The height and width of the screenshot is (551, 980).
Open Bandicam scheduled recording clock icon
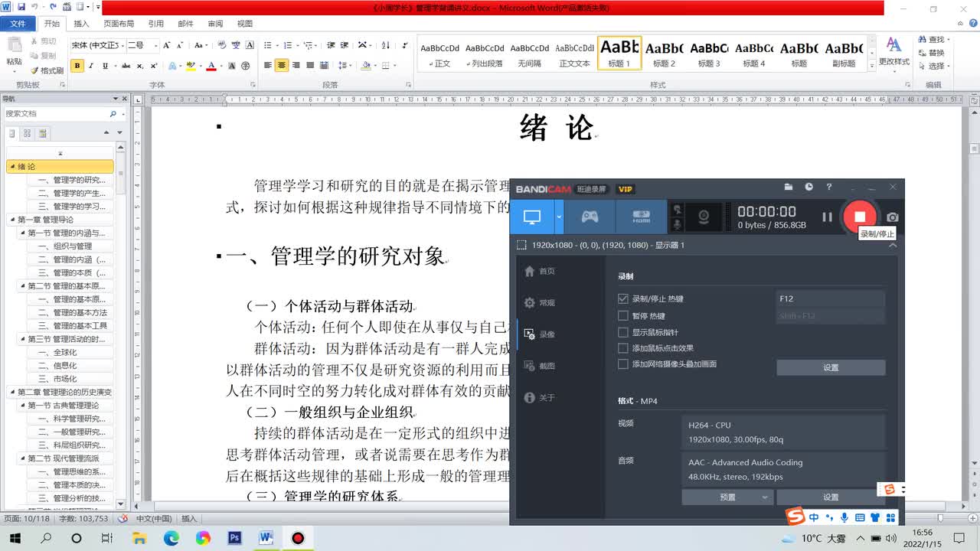(x=809, y=187)
